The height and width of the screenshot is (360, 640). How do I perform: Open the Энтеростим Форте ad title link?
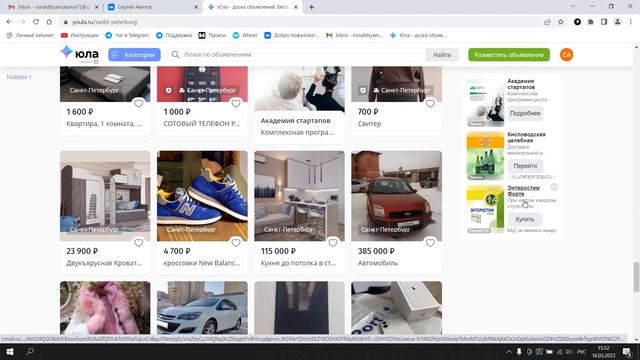[x=523, y=191]
